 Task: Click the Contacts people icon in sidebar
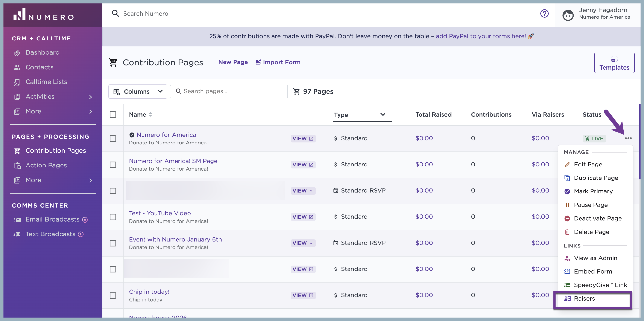pos(17,67)
